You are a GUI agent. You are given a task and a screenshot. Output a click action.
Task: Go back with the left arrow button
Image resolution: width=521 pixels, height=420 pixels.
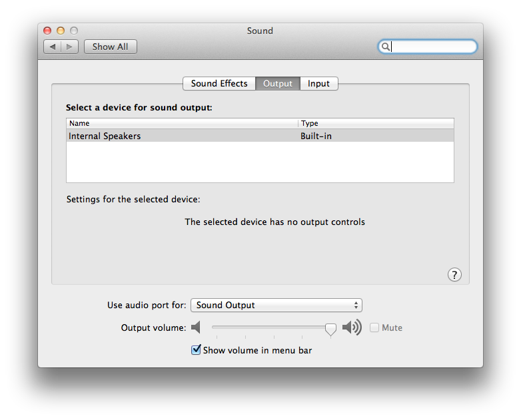tap(53, 47)
